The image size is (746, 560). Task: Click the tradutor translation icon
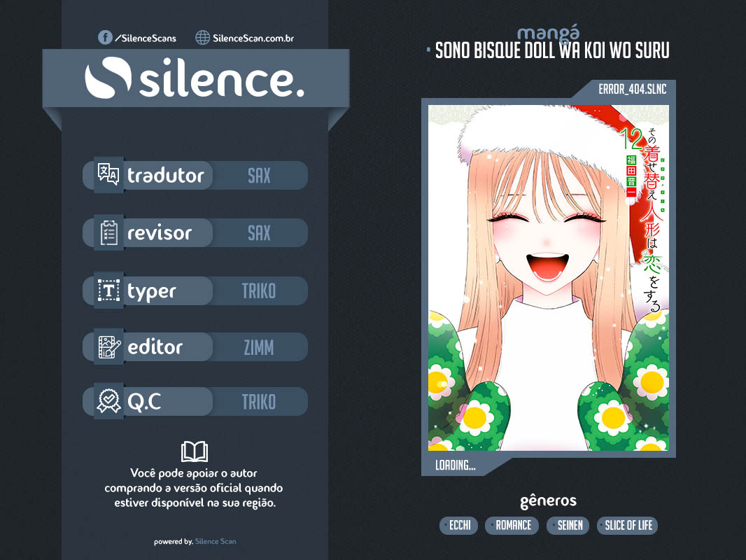(x=108, y=175)
